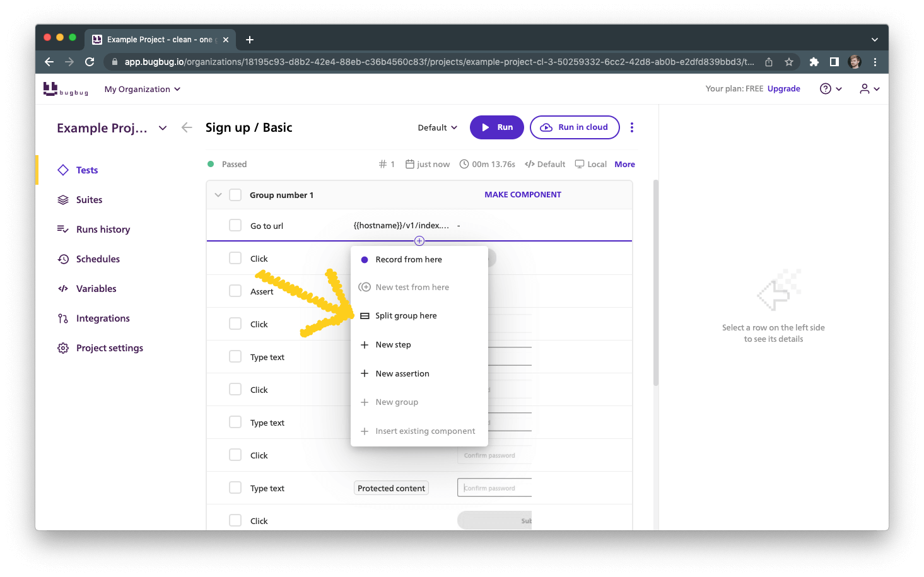Image resolution: width=924 pixels, height=577 pixels.
Task: Toggle the browser side panel icon
Action: [x=834, y=62]
